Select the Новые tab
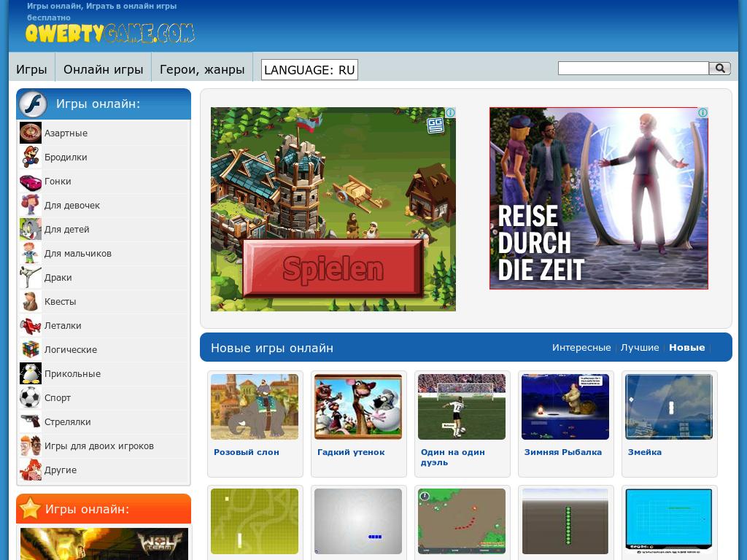Viewport: 747px width, 560px height. click(687, 348)
